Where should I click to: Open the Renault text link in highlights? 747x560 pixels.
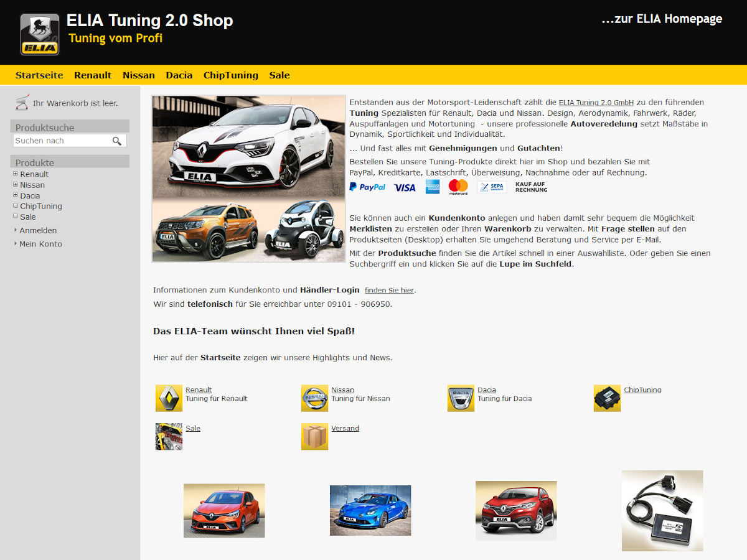point(199,390)
